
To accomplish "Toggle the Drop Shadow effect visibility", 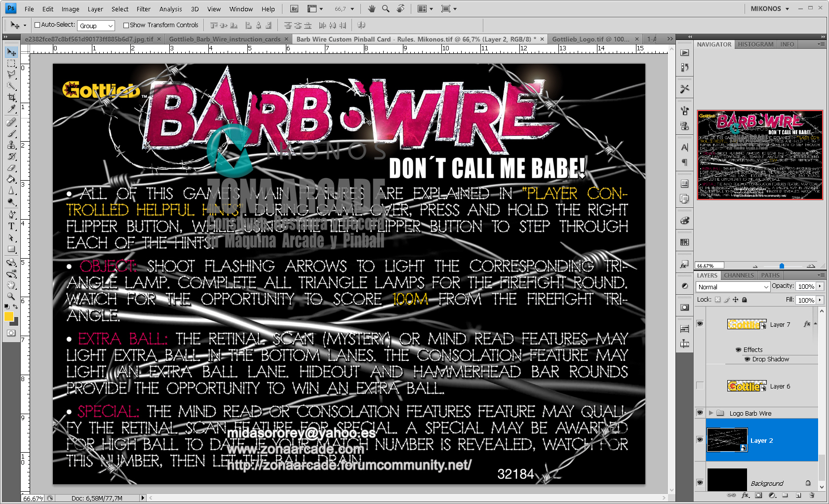I will 747,359.
